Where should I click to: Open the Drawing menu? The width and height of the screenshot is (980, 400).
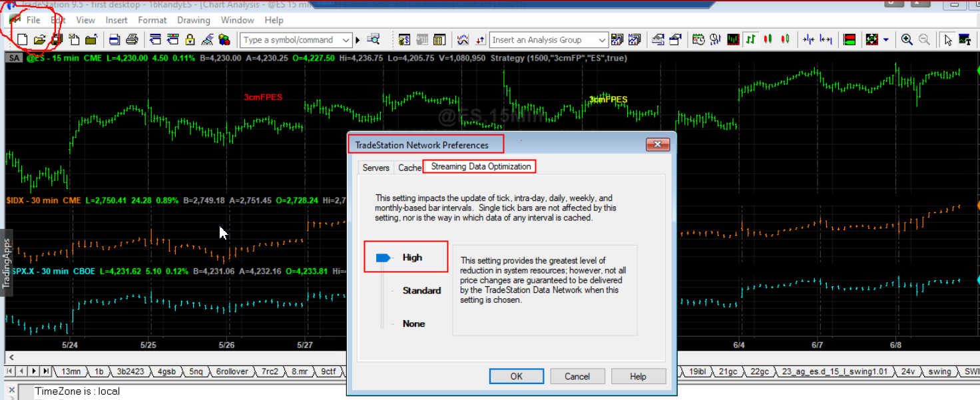(193, 21)
